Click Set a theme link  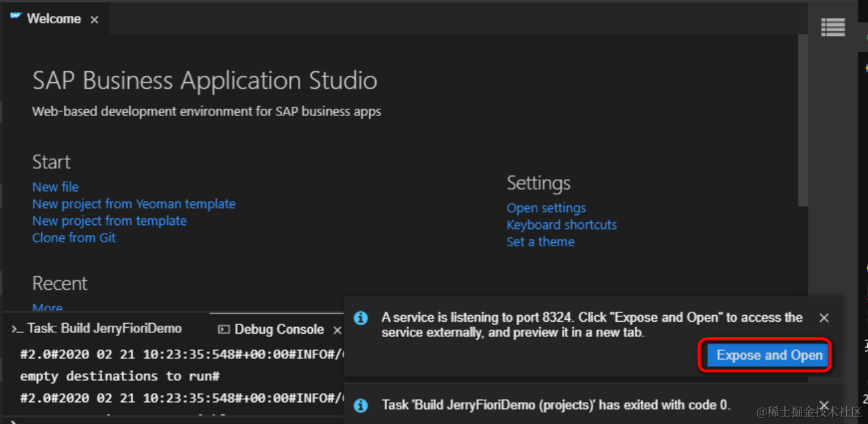(541, 242)
